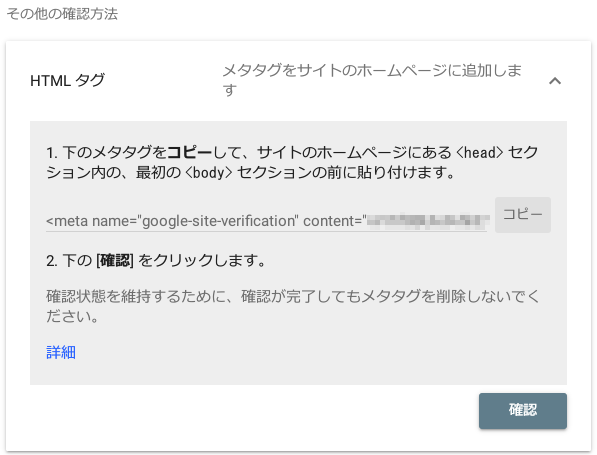The width and height of the screenshot is (597, 455).
Task: Click the step 2 instruction 下の [確認] をクリックします
Action: point(156,261)
